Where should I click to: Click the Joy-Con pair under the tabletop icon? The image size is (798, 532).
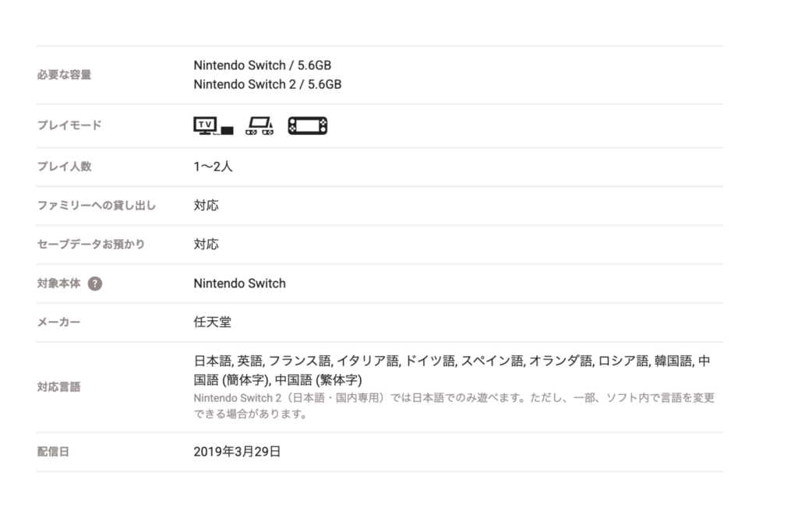(x=260, y=131)
